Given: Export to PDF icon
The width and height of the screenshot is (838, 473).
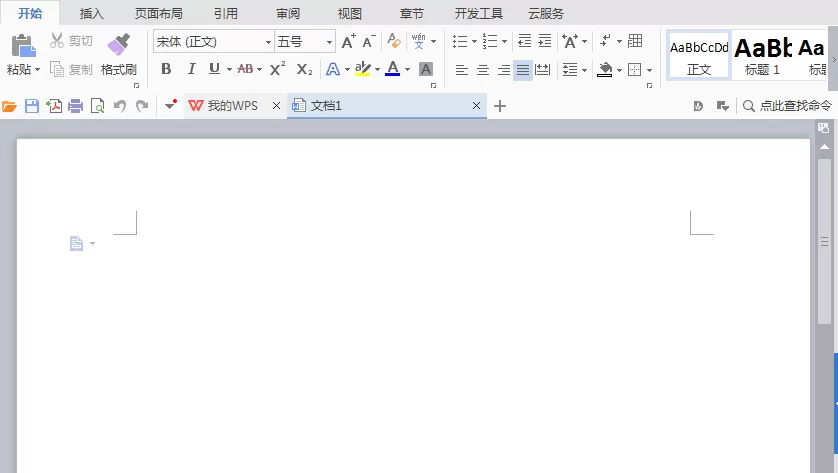Looking at the screenshot, I should pyautogui.click(x=54, y=106).
